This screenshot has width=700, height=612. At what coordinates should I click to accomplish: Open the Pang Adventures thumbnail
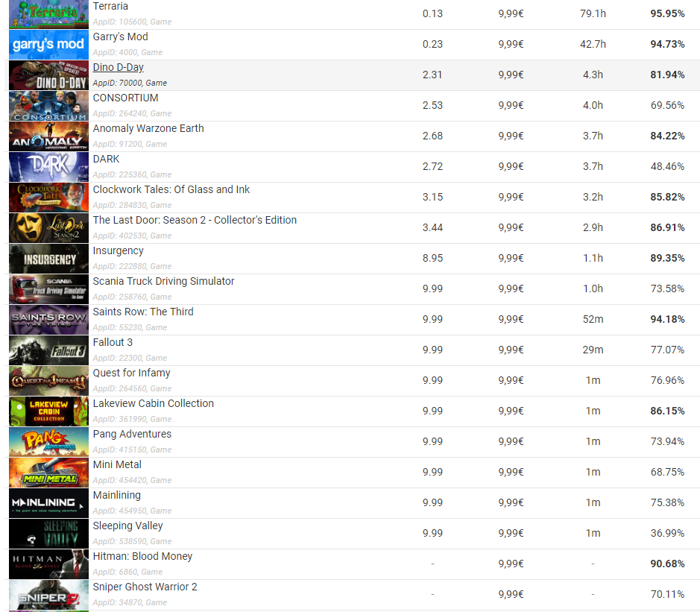pos(48,442)
